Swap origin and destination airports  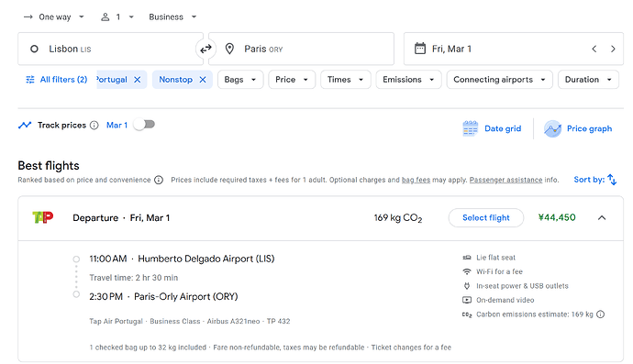point(205,49)
